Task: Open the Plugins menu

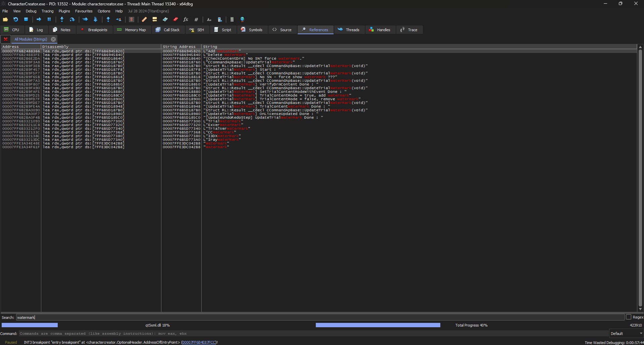Action: coord(64,11)
